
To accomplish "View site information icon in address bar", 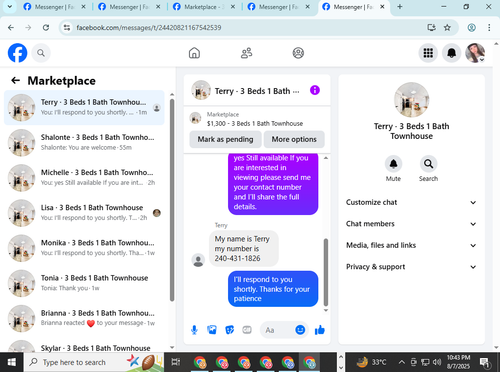I will pos(67,28).
